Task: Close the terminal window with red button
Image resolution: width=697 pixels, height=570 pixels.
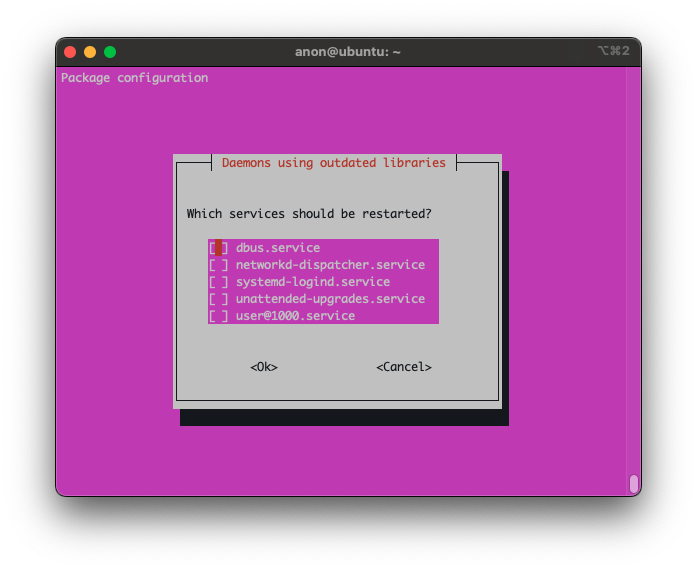Action: (70, 52)
